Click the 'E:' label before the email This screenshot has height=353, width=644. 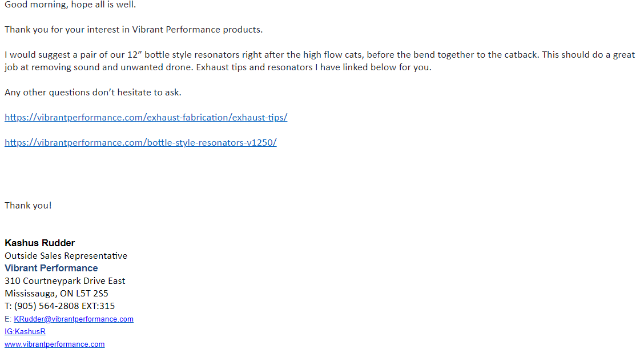coord(8,319)
